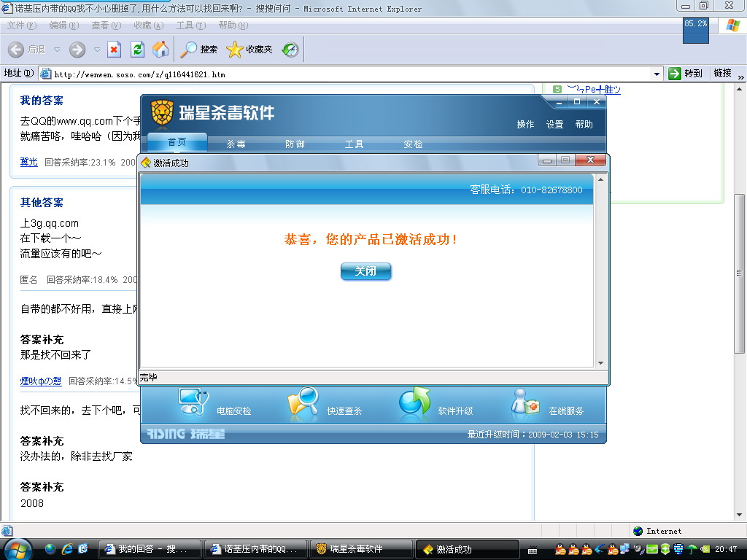Open Favorites star button

[x=234, y=50]
